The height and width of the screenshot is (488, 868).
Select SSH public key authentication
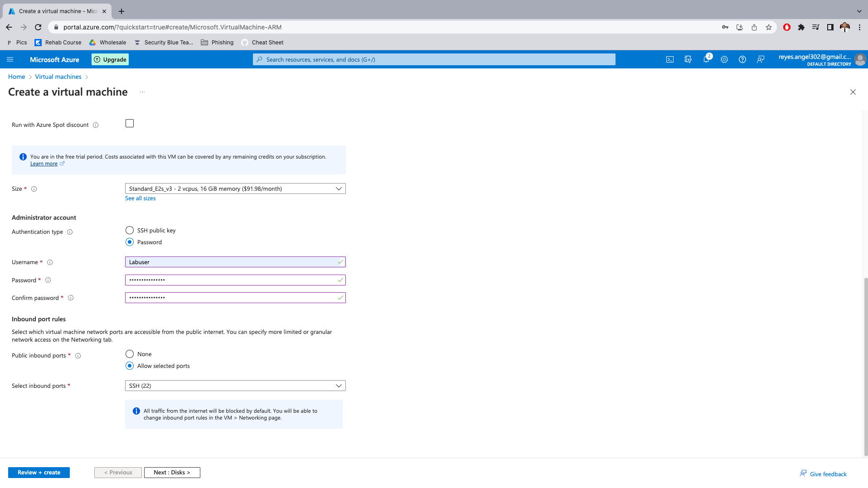129,230
